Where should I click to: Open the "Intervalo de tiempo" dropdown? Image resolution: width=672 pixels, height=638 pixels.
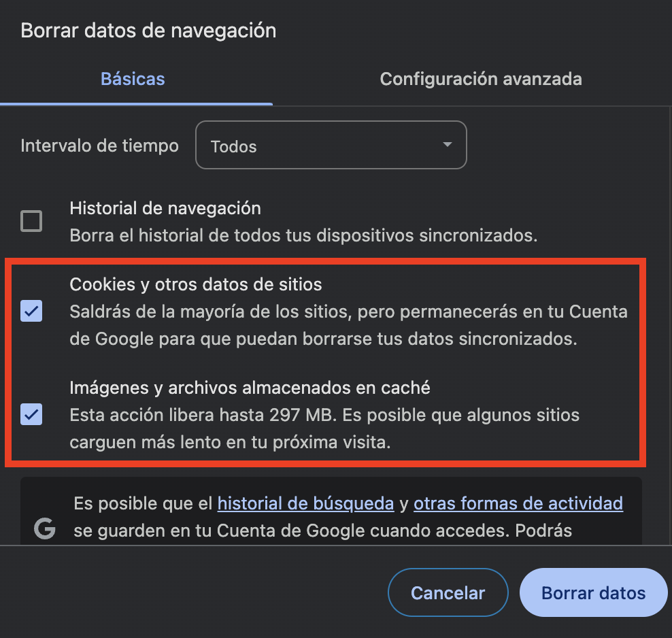(x=331, y=145)
